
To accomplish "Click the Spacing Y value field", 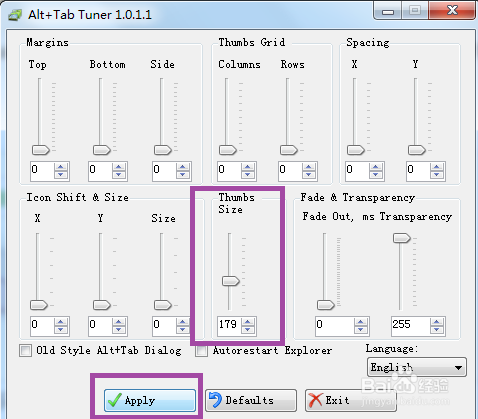I will [418, 171].
